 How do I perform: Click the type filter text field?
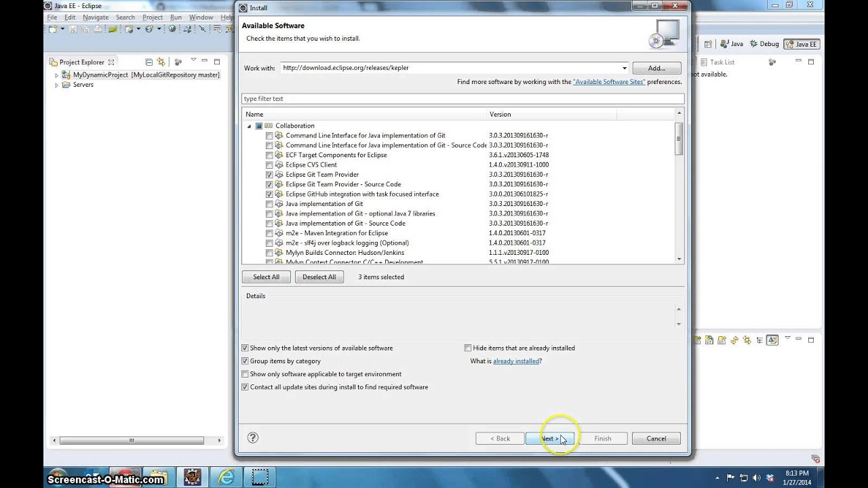[462, 99]
